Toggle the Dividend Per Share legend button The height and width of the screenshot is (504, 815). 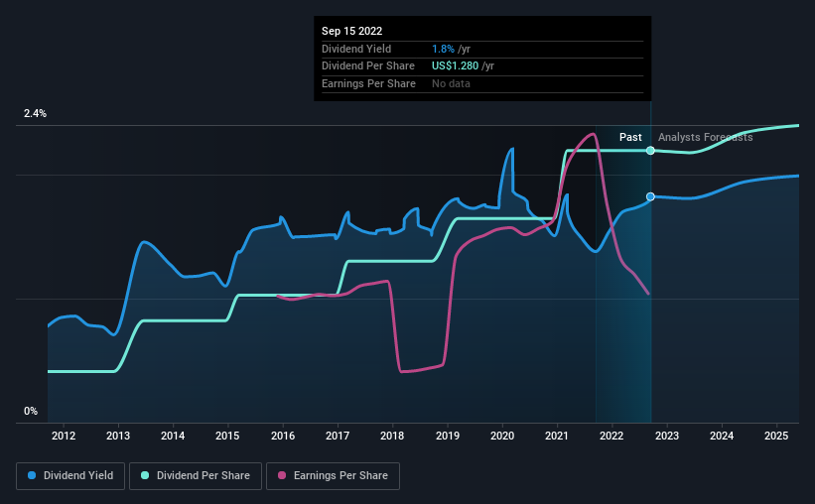click(196, 476)
